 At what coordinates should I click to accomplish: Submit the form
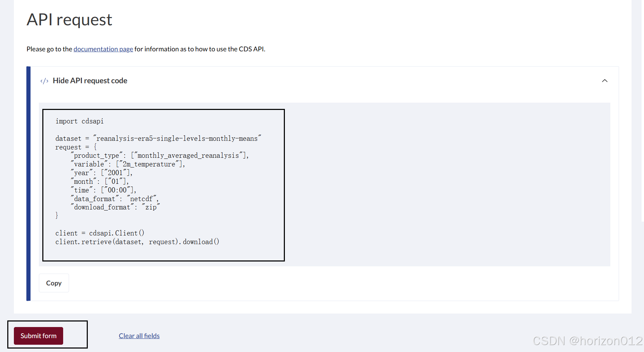pos(39,336)
